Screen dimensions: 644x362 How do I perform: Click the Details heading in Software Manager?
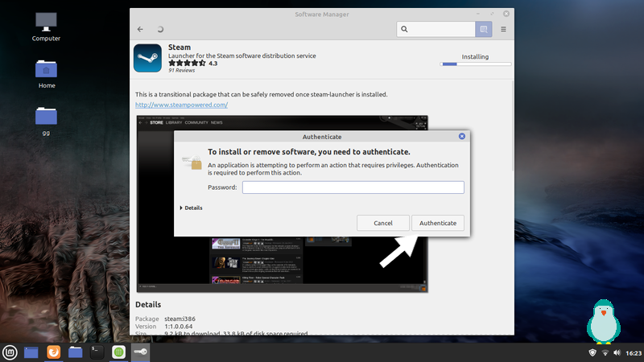pos(148,305)
